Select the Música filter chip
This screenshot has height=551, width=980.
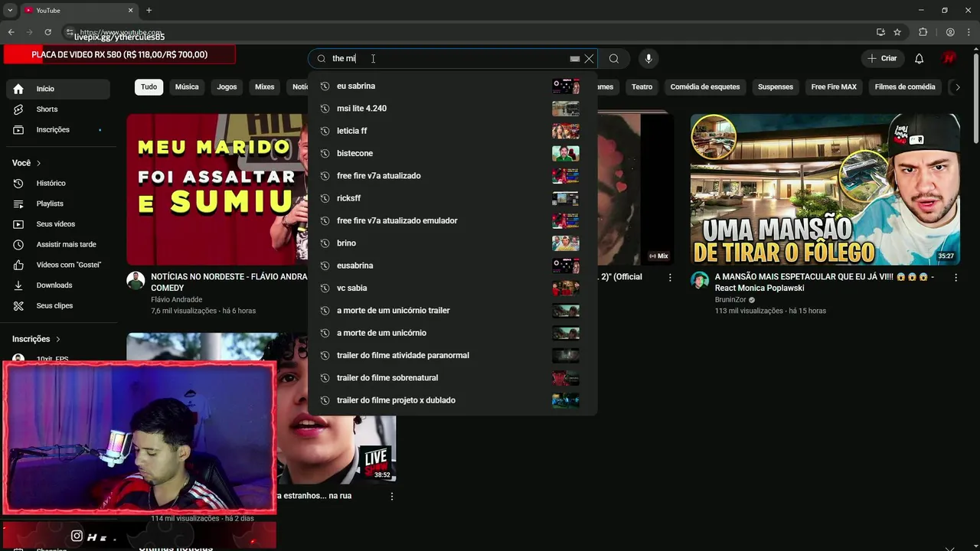click(x=187, y=86)
